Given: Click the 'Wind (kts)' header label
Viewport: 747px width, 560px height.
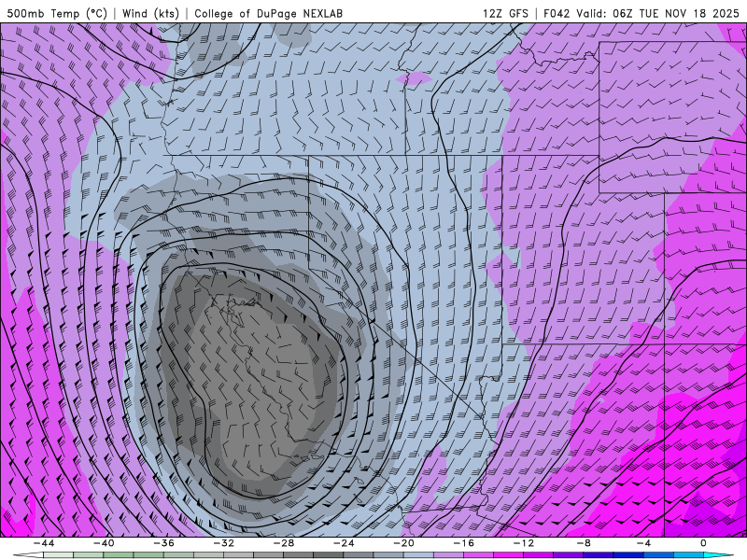Looking at the screenshot, I should click(x=150, y=13).
